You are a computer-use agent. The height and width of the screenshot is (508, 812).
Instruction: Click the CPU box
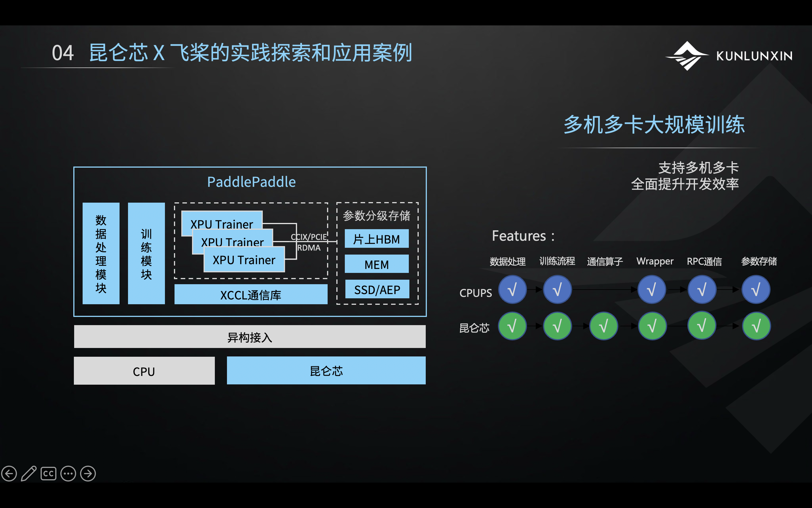pos(144,371)
